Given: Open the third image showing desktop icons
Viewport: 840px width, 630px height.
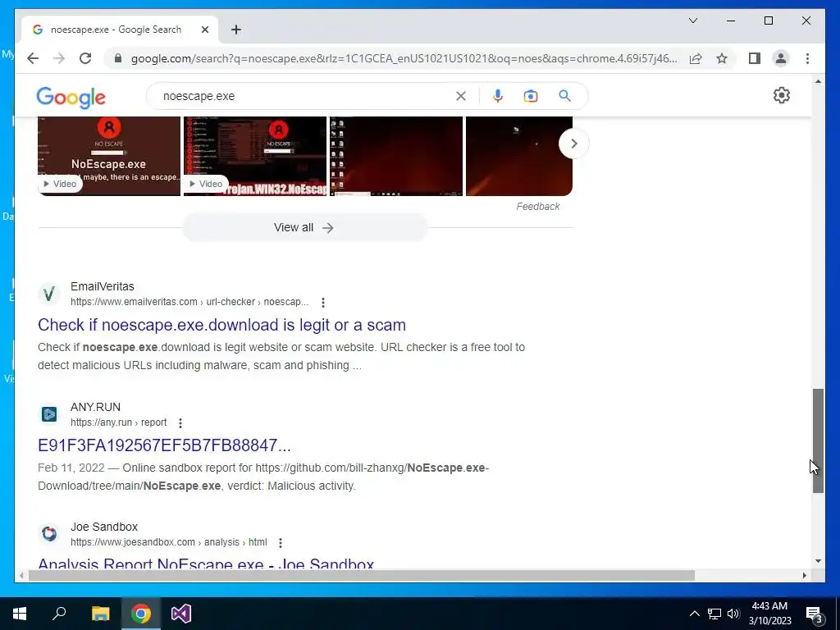Looking at the screenshot, I should pyautogui.click(x=396, y=156).
